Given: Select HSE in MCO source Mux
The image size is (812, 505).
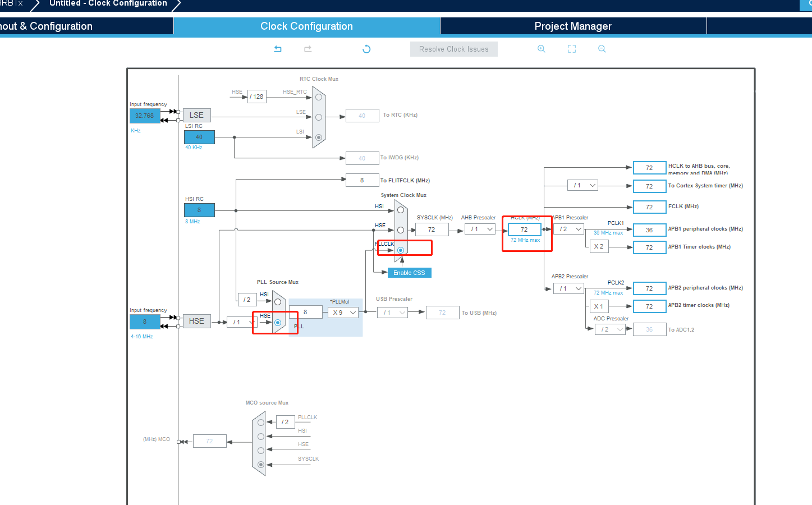Looking at the screenshot, I should coord(261,451).
